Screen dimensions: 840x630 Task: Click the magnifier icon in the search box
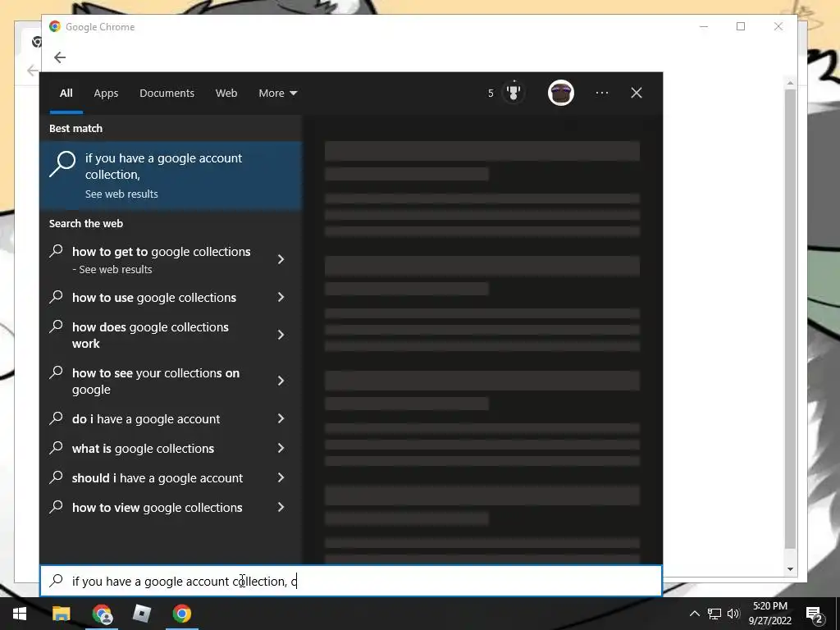[x=57, y=581]
